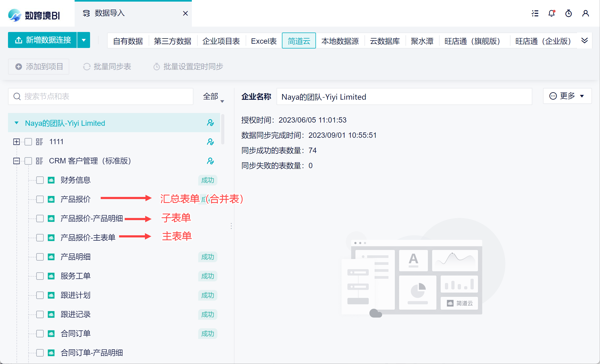
Task: Click permission icon on CRM 客户管理 row
Action: coord(210,161)
